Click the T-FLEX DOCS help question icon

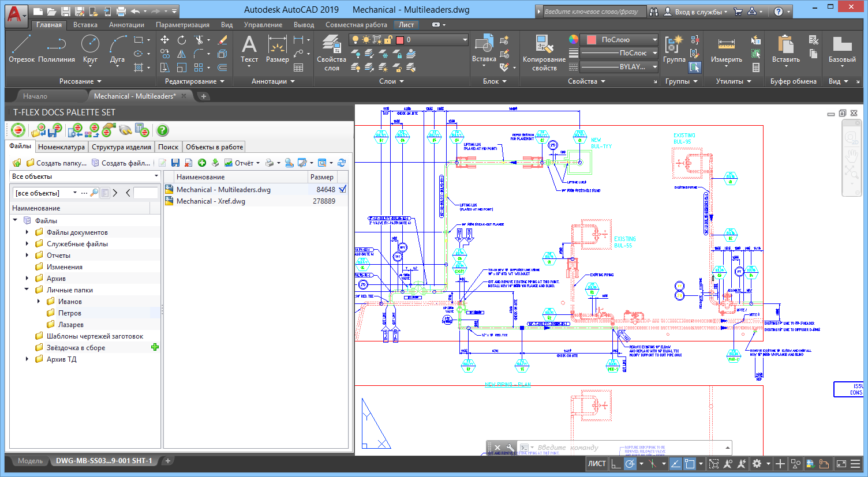pyautogui.click(x=163, y=130)
